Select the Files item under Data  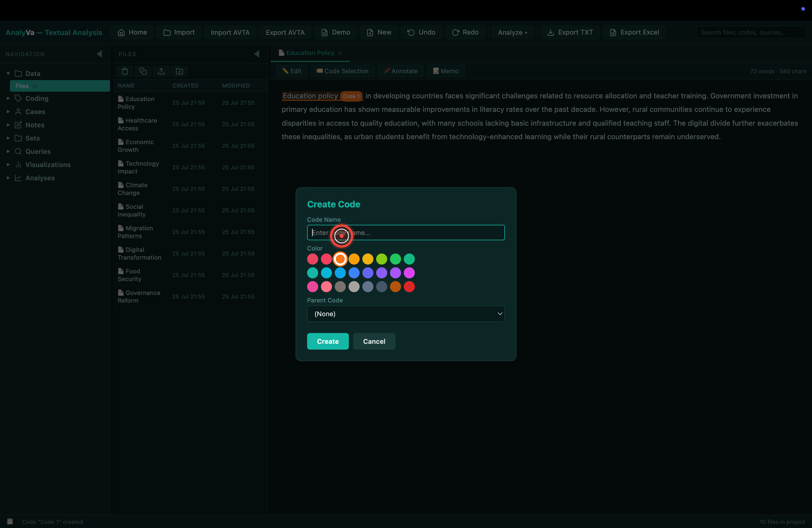(x=60, y=86)
